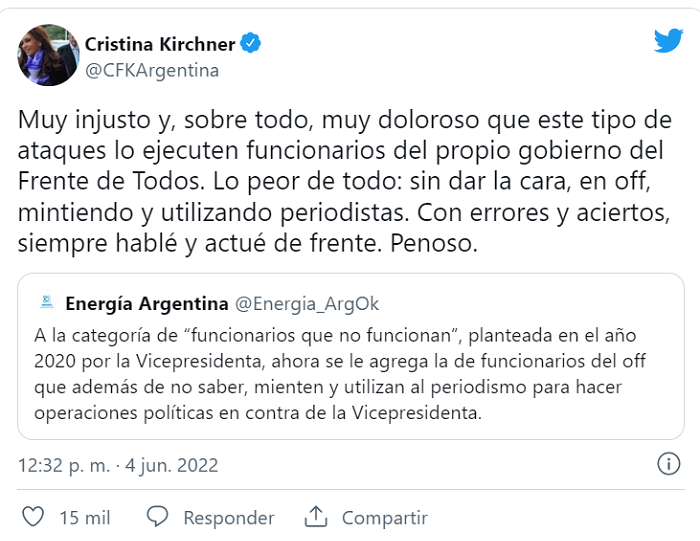The image size is (700, 541).
Task: Click the reply speech bubble icon
Action: click(157, 517)
